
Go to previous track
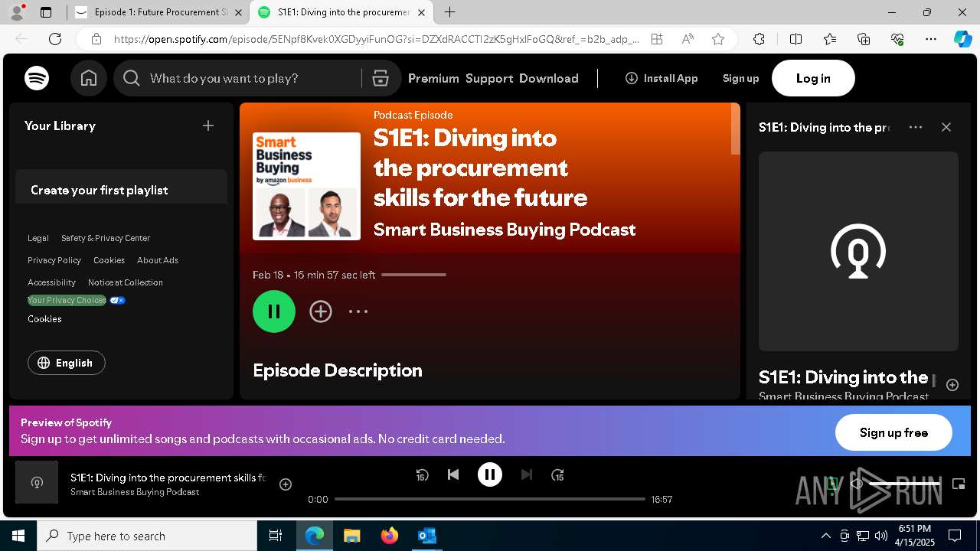(453, 474)
